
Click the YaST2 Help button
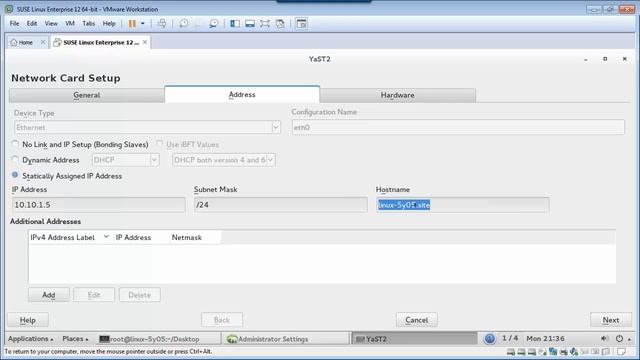(28, 320)
